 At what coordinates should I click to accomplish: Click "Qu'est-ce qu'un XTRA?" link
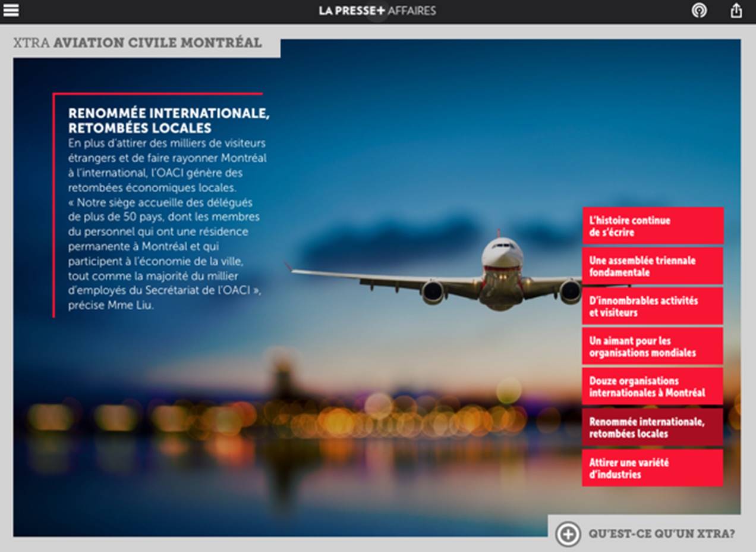coord(661,534)
